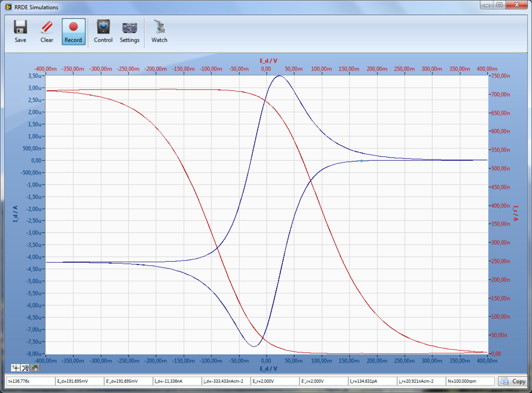This screenshot has width=532, height=393.
Task: Toggle the Record button
Action: click(x=74, y=32)
